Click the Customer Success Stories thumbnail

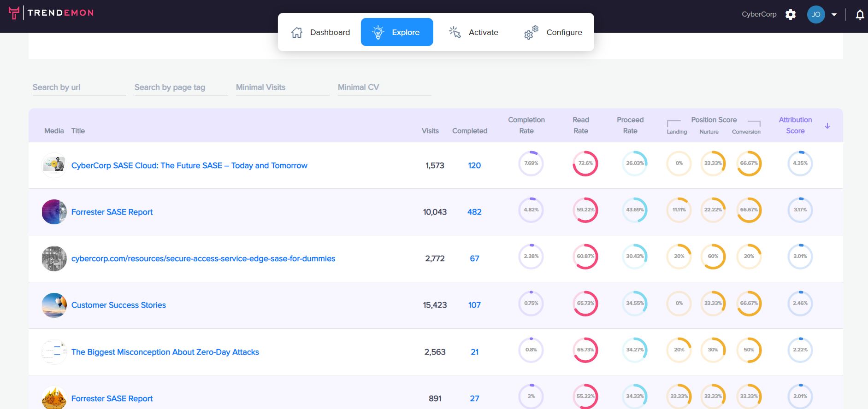point(54,305)
